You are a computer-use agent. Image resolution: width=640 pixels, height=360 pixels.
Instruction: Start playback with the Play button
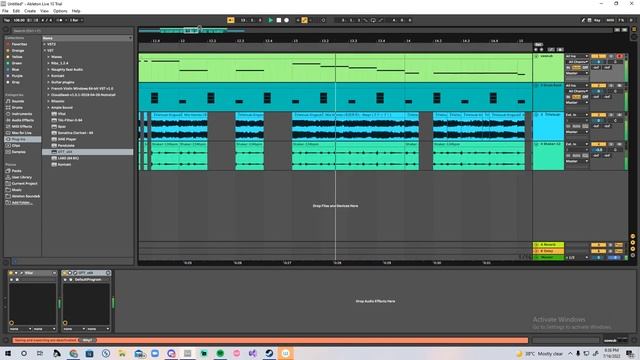(270, 20)
